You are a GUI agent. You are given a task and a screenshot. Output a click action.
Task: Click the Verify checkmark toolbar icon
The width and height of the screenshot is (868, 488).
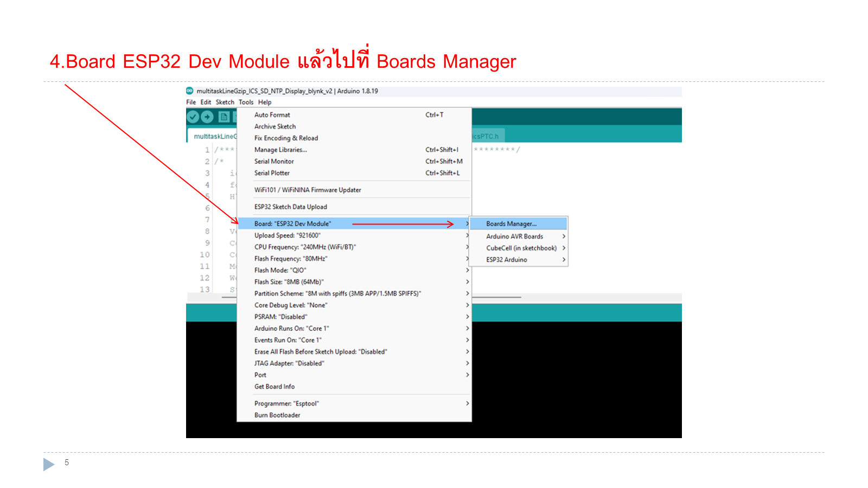point(193,117)
